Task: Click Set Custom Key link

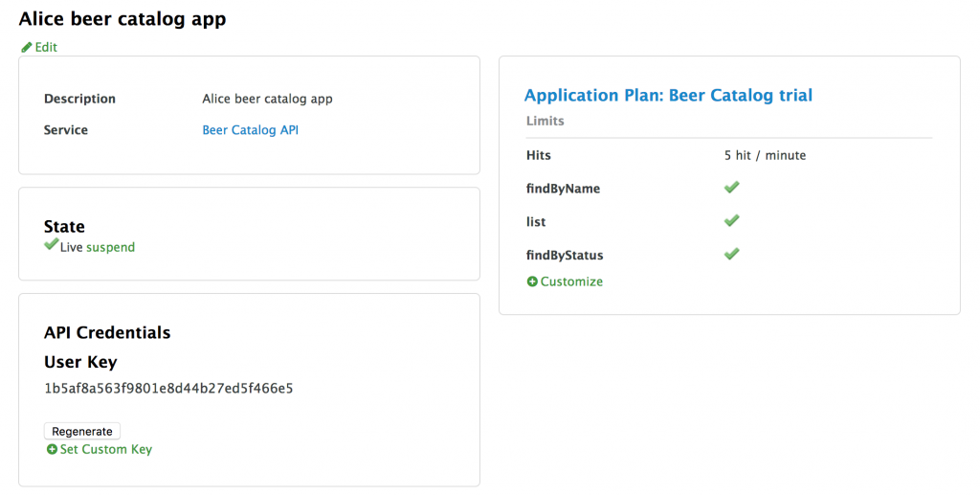Action: (x=105, y=450)
